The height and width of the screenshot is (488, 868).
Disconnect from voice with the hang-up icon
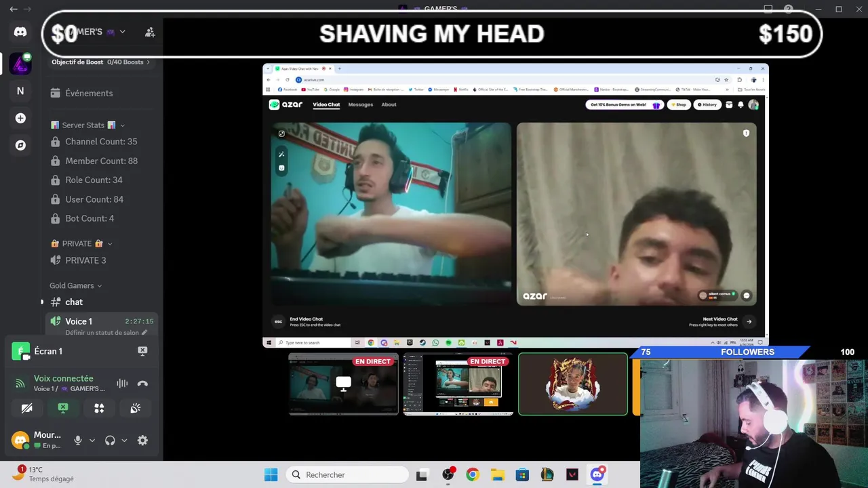(x=142, y=384)
